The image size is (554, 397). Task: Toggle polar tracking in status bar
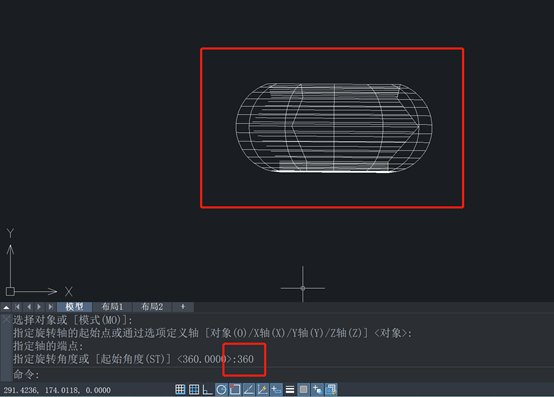coord(222,389)
